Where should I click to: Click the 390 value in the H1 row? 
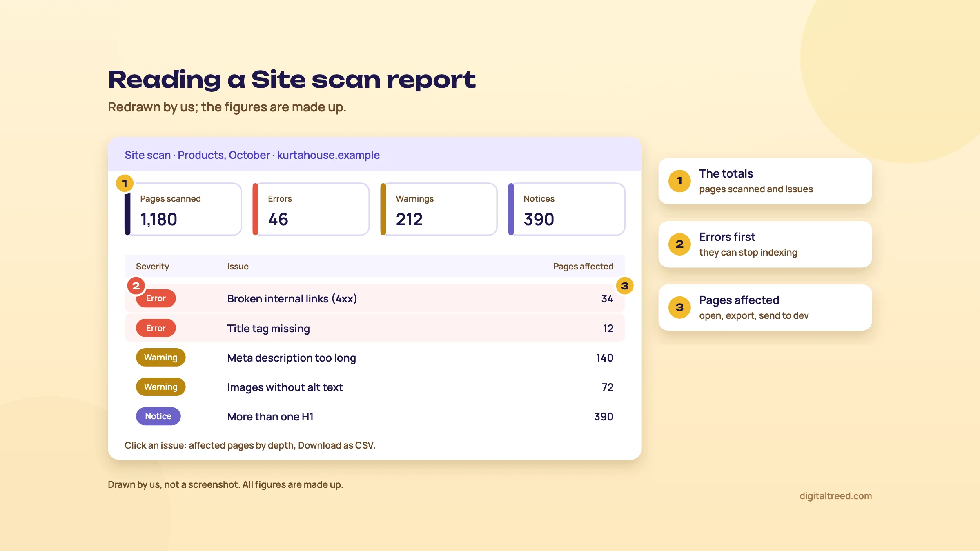(604, 417)
